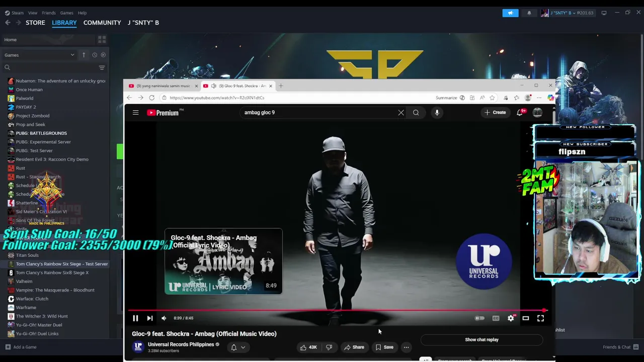This screenshot has width=644, height=362.
Task: Switch to Steam STORE tab
Action: click(x=35, y=23)
